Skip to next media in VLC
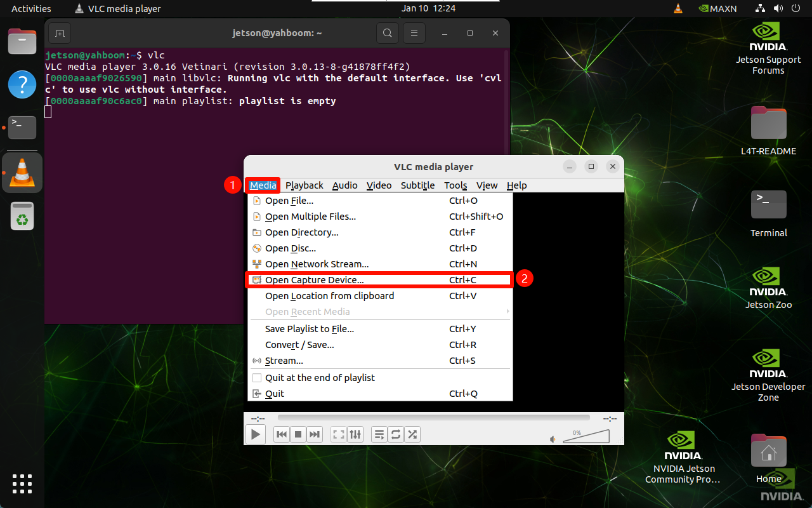Screen dimensions: 812x508 coord(315,434)
